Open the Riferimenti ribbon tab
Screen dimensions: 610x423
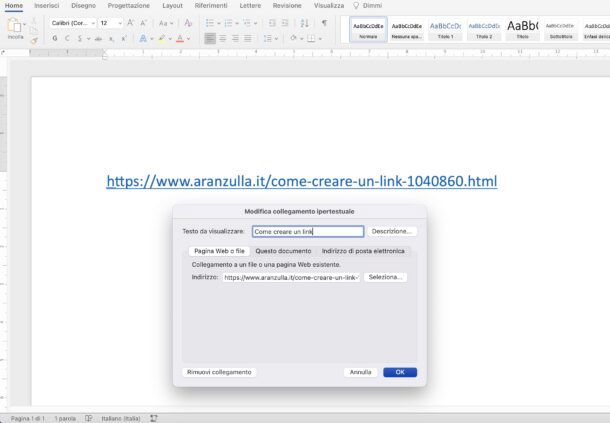point(211,6)
